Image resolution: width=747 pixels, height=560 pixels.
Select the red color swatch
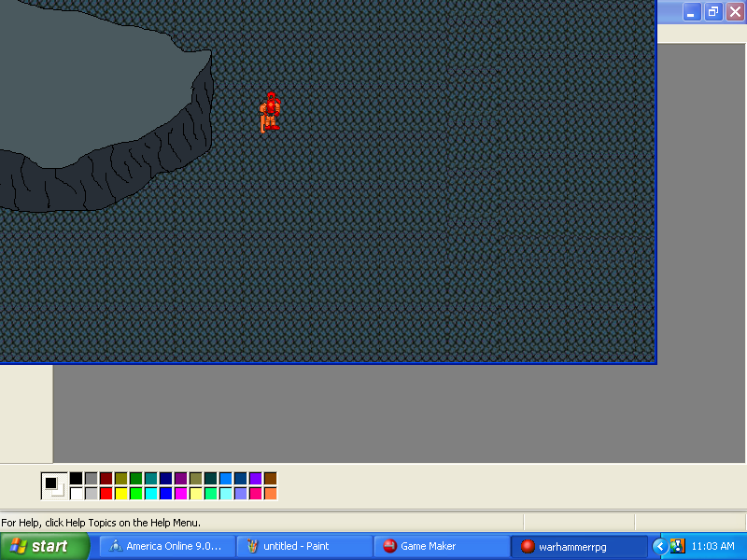coord(108,492)
